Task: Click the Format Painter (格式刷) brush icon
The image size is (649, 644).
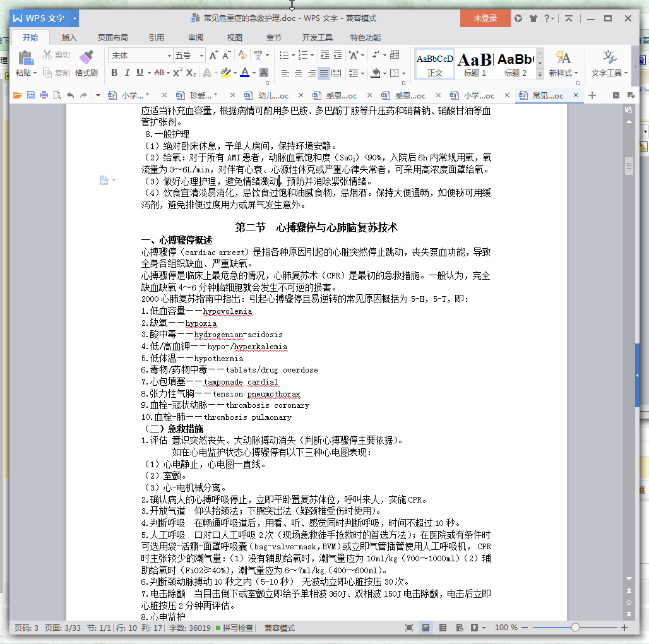Action: (86, 57)
